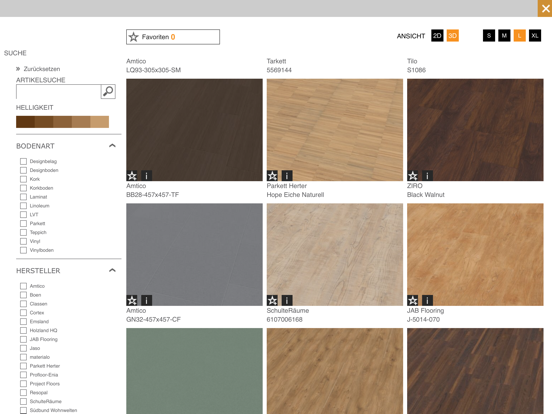Switch view to 2D
The height and width of the screenshot is (414, 552).
[x=437, y=36]
